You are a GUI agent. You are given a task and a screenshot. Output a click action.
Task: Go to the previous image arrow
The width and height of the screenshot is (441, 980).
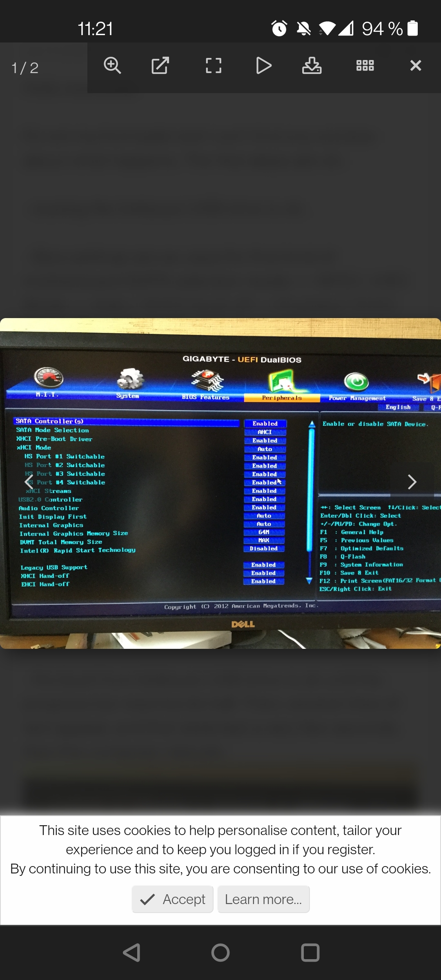[29, 482]
